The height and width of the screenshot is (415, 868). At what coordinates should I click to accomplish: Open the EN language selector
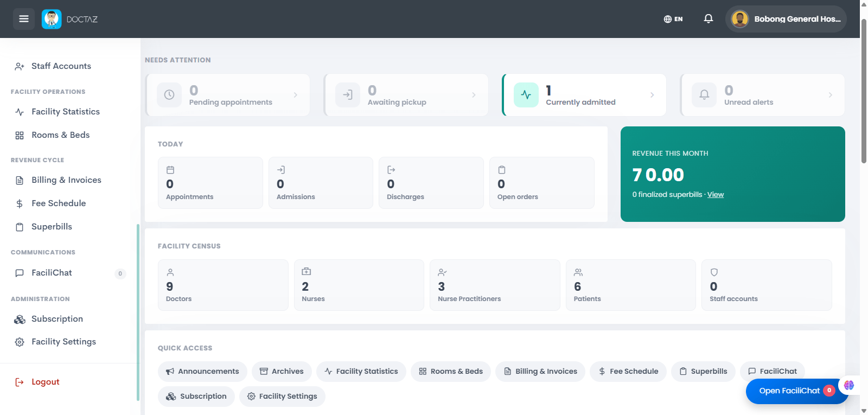coord(673,19)
